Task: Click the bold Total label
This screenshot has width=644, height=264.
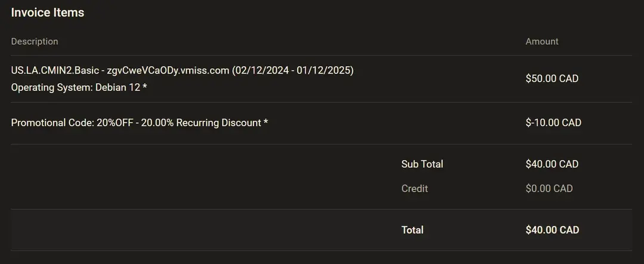Action: (x=413, y=230)
